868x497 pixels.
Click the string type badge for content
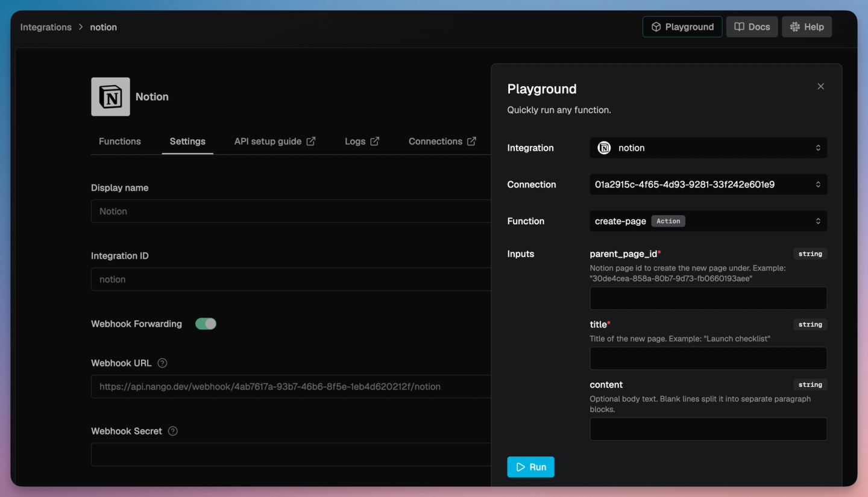[x=810, y=385]
